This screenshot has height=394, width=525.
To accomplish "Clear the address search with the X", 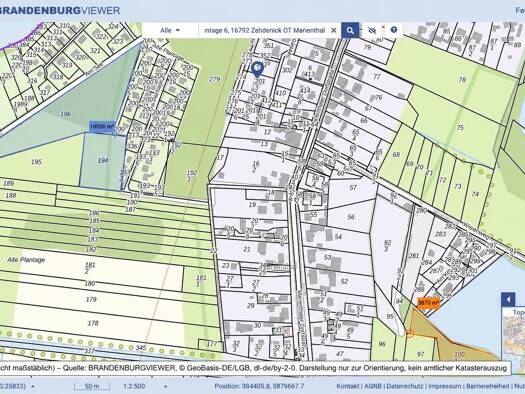I will pyautogui.click(x=333, y=30).
